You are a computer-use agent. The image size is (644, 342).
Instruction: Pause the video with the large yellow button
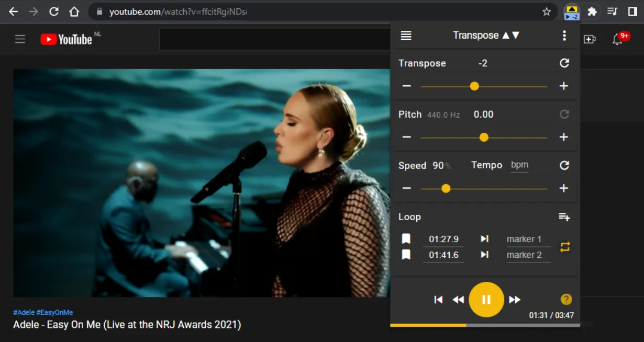coord(486,299)
